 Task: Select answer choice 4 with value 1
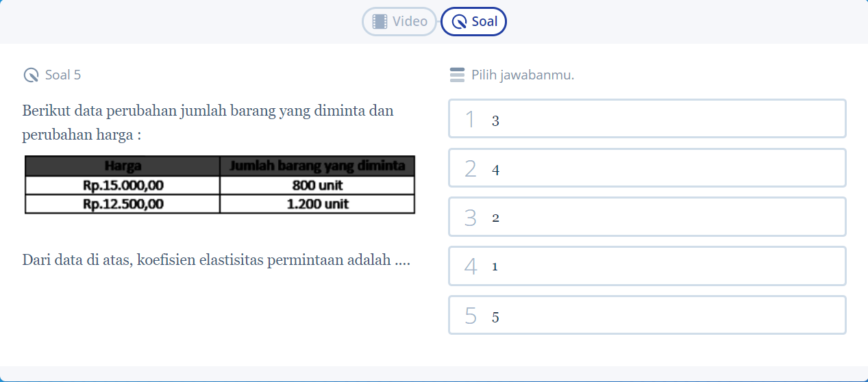tap(647, 266)
